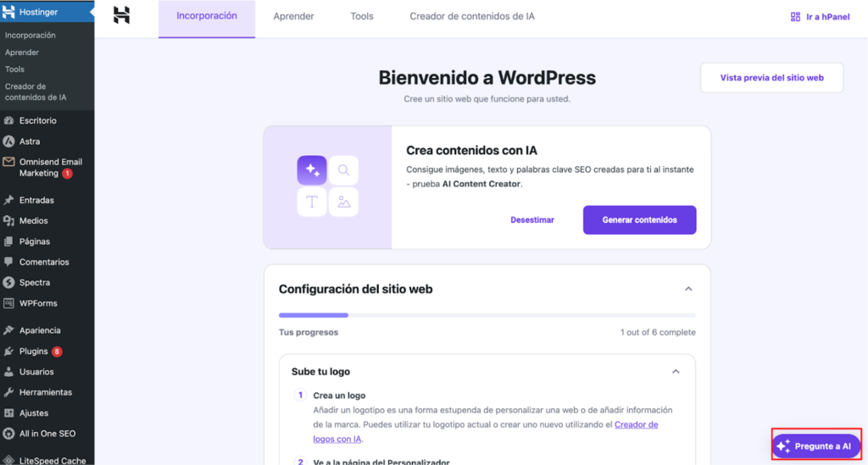Click the AI sparkle tile in the card

pos(312,169)
